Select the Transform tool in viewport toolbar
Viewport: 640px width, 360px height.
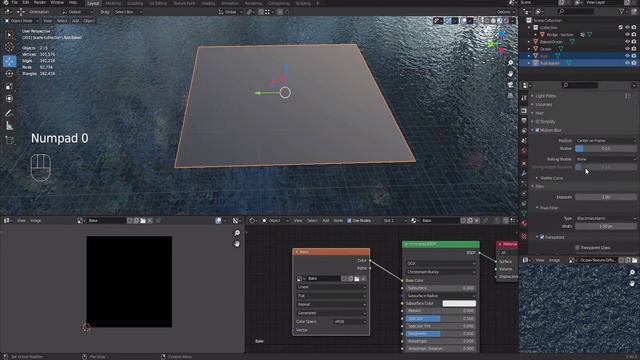[9, 99]
